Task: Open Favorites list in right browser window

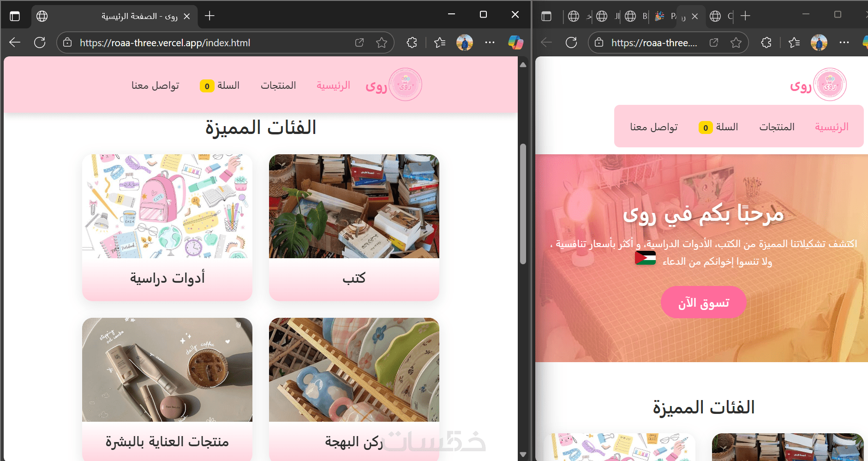Action: tap(794, 42)
